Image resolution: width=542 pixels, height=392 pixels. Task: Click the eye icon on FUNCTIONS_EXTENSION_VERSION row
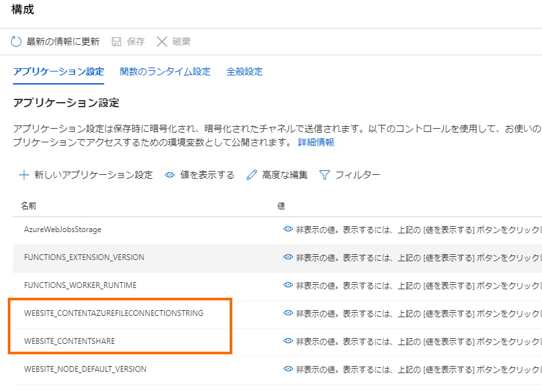(287, 257)
